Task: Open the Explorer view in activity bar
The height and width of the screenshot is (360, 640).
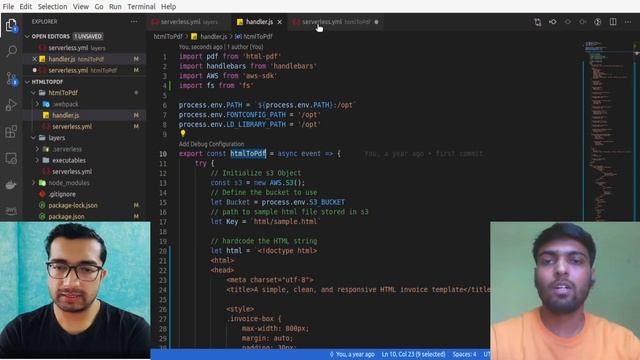Action: (x=11, y=26)
